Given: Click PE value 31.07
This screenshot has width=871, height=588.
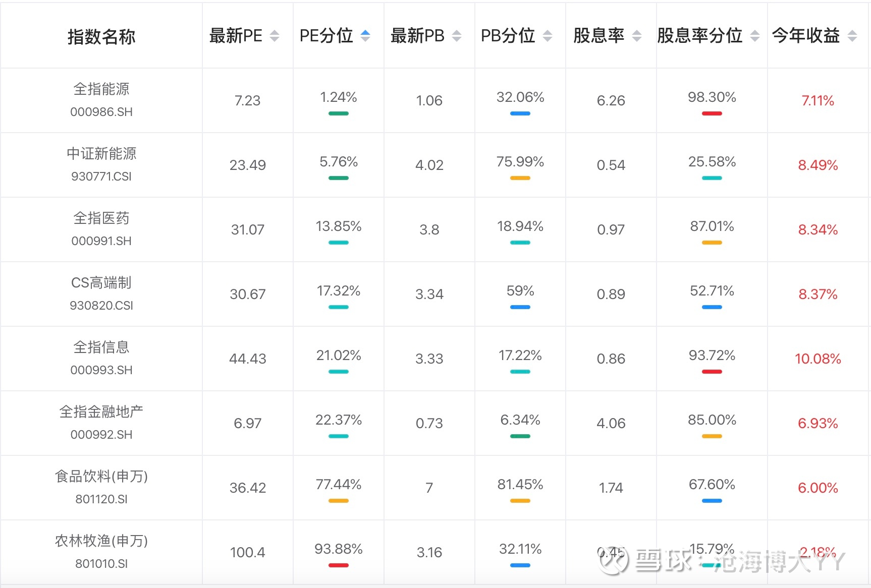Looking at the screenshot, I should click(248, 230).
